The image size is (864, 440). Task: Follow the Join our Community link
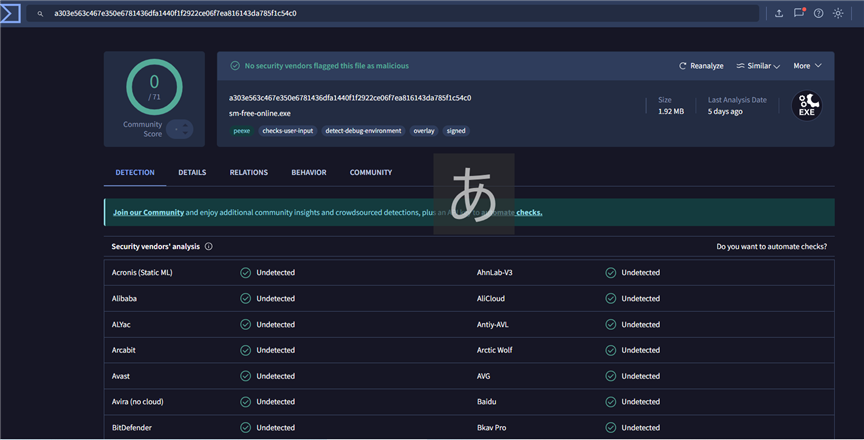pyautogui.click(x=148, y=212)
